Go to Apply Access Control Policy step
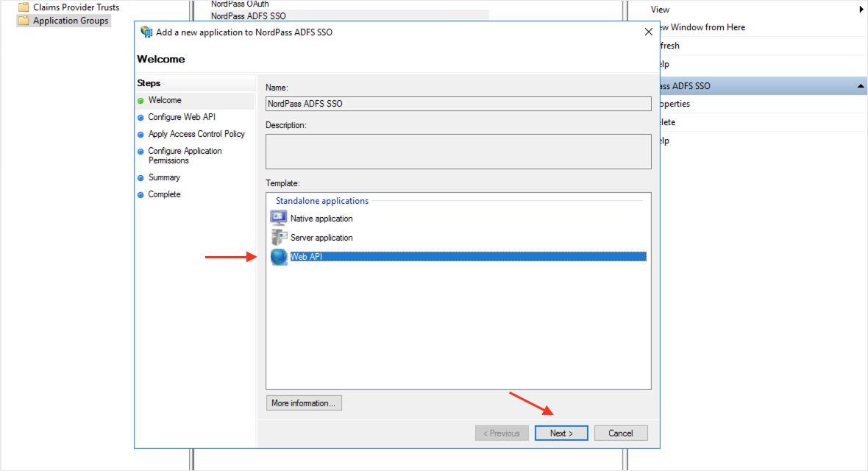868x471 pixels. point(196,134)
